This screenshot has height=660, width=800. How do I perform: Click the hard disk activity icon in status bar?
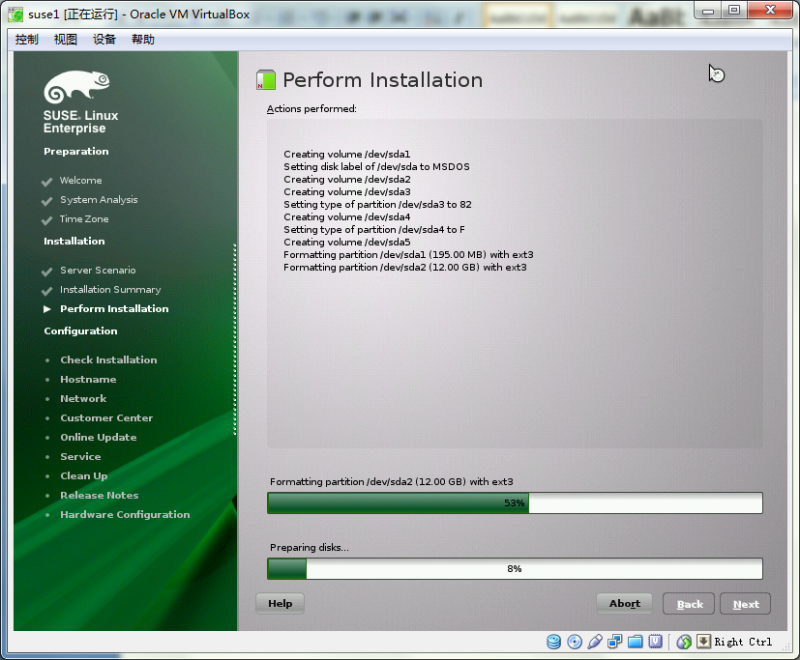(553, 641)
